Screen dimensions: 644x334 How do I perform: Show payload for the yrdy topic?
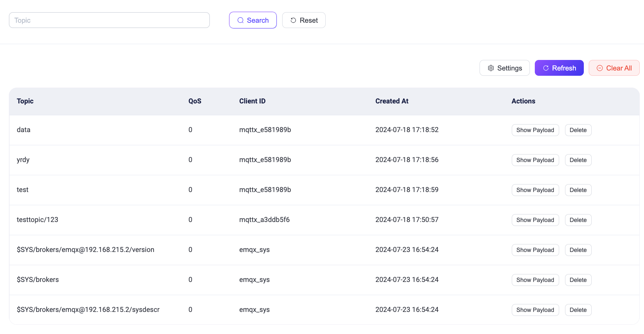click(535, 160)
